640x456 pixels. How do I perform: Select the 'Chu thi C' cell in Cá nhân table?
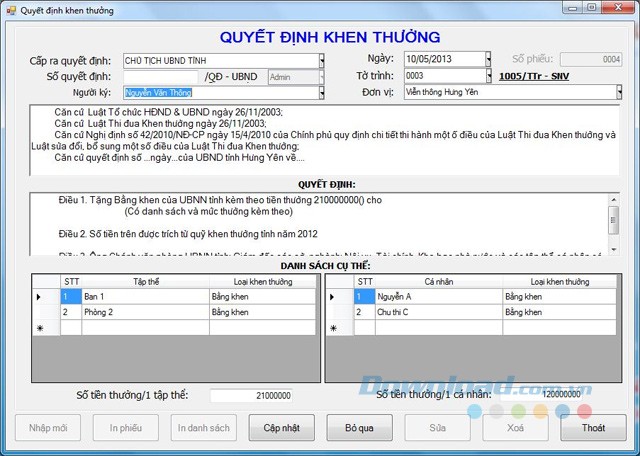[439, 312]
